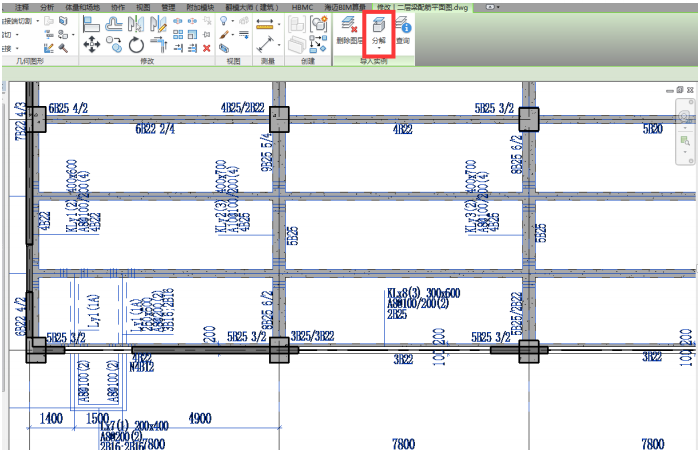Image resolution: width=699 pixels, height=453 pixels.
Task: Select the Aligned Dimension tool
Action: point(265,45)
